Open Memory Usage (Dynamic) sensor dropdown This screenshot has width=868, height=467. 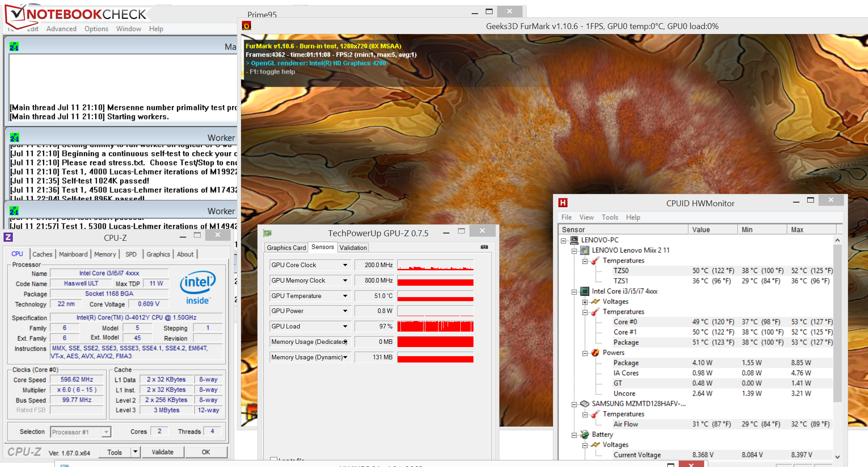[345, 357]
